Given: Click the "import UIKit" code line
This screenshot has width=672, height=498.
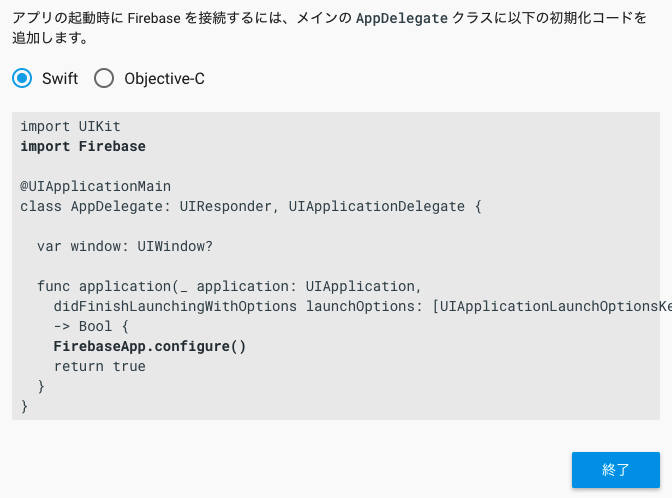Looking at the screenshot, I should click(70, 126).
